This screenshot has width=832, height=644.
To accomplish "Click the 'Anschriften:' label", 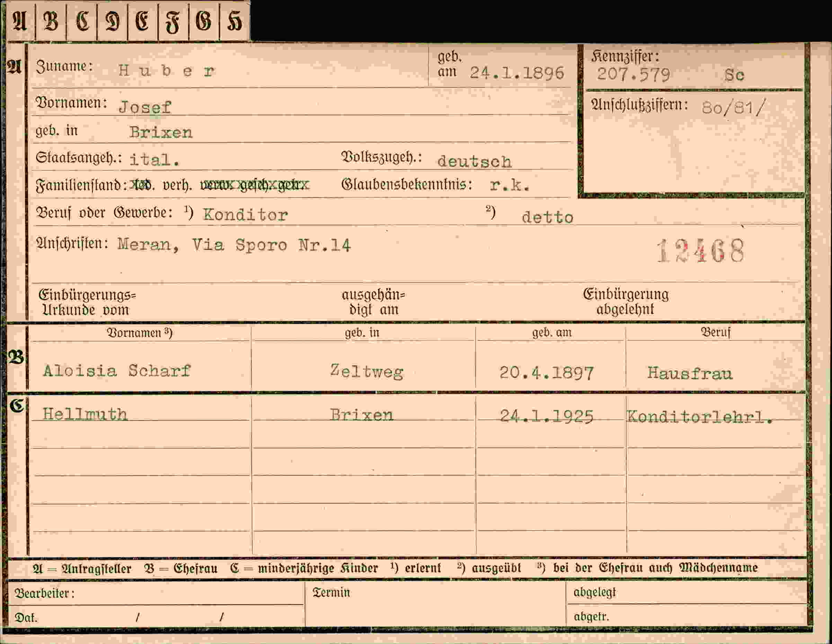I will click(72, 244).
